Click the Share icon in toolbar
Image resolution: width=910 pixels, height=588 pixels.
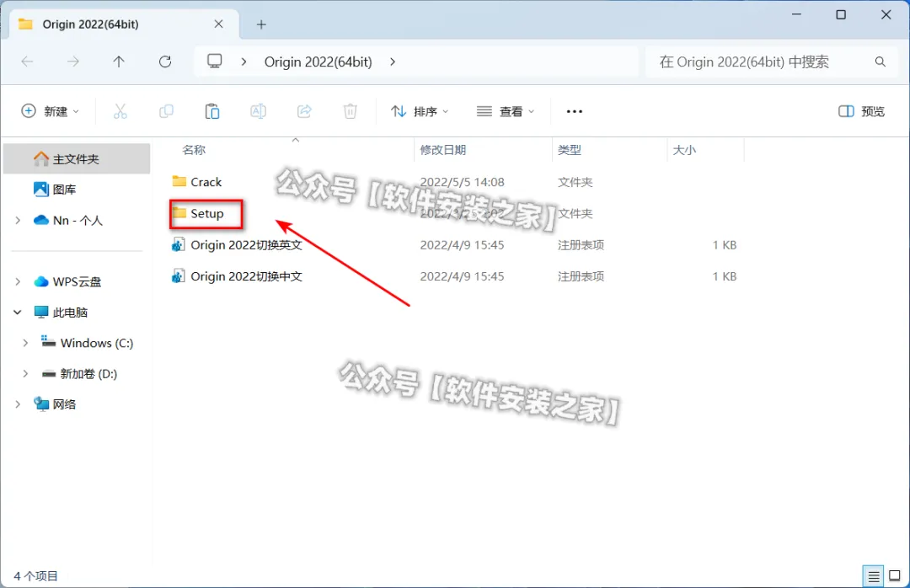click(x=304, y=111)
